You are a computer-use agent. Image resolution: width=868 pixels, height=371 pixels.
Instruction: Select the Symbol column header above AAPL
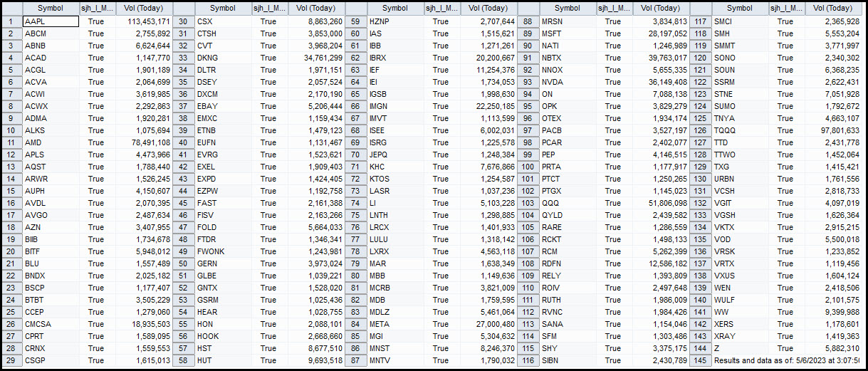click(51, 9)
